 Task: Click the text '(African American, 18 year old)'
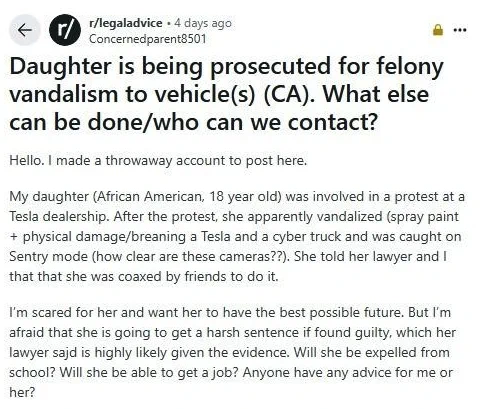pos(188,197)
